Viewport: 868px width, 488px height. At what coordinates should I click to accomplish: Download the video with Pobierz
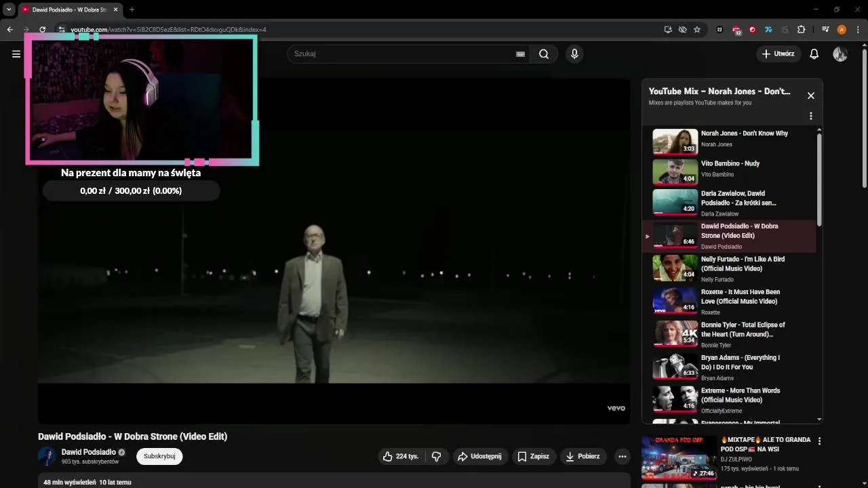tap(583, 456)
